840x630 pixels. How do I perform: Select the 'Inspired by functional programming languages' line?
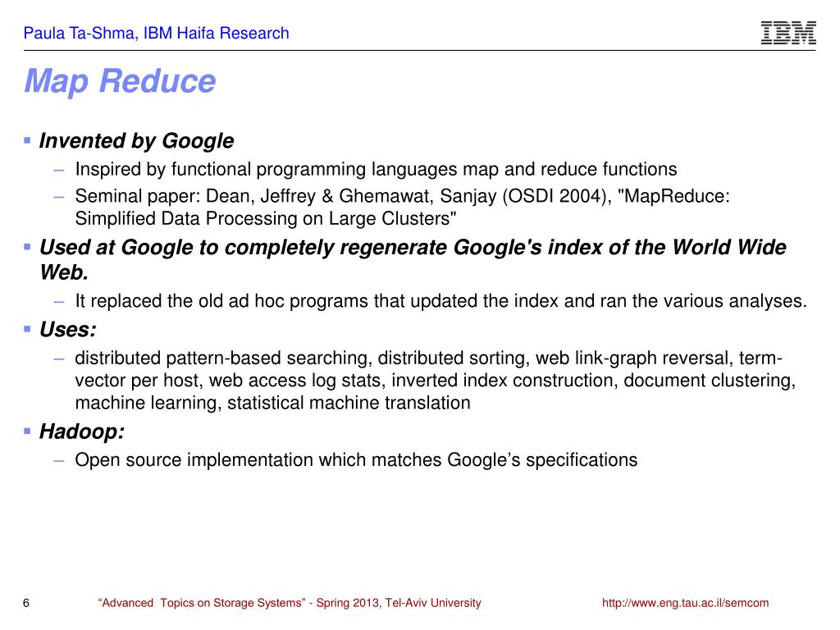coord(376,169)
